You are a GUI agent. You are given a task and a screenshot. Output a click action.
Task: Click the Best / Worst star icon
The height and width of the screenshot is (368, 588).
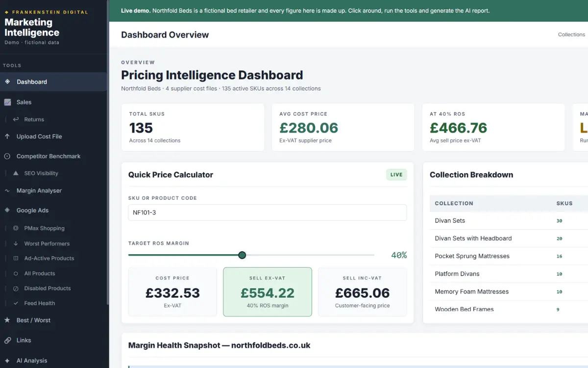pos(7,320)
